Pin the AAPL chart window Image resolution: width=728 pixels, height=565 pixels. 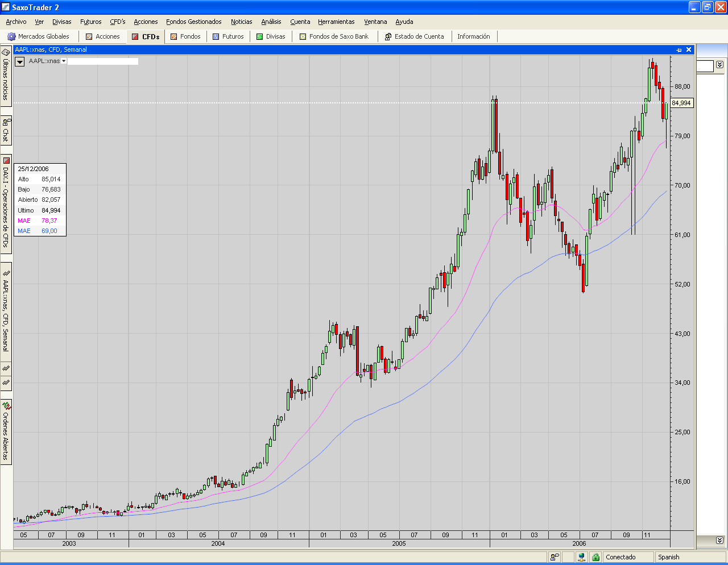coord(679,50)
